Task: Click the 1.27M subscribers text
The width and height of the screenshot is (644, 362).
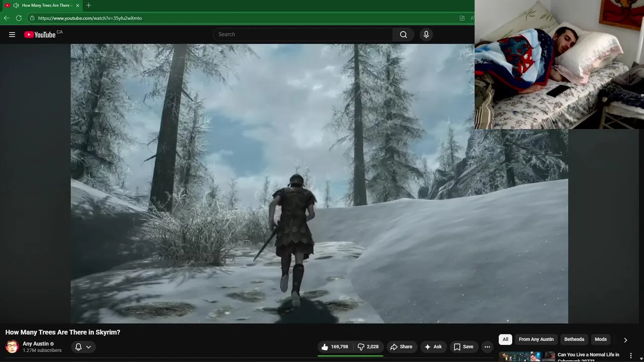Action: pos(42,350)
